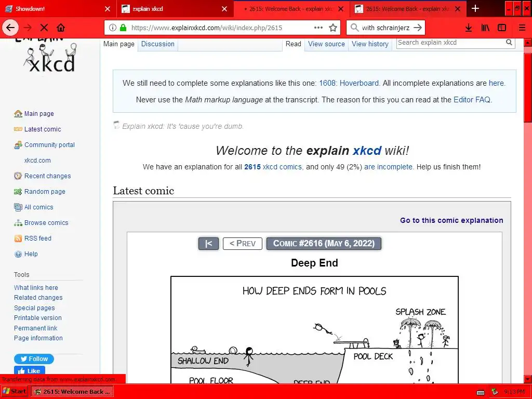The width and height of the screenshot is (532, 399).
Task: Open a new browser tab
Action: pos(475,9)
